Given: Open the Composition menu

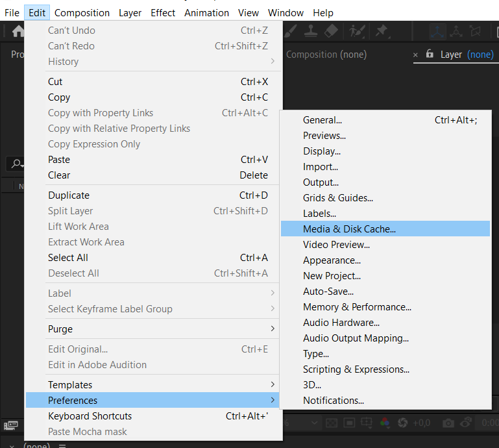Looking at the screenshot, I should point(82,13).
